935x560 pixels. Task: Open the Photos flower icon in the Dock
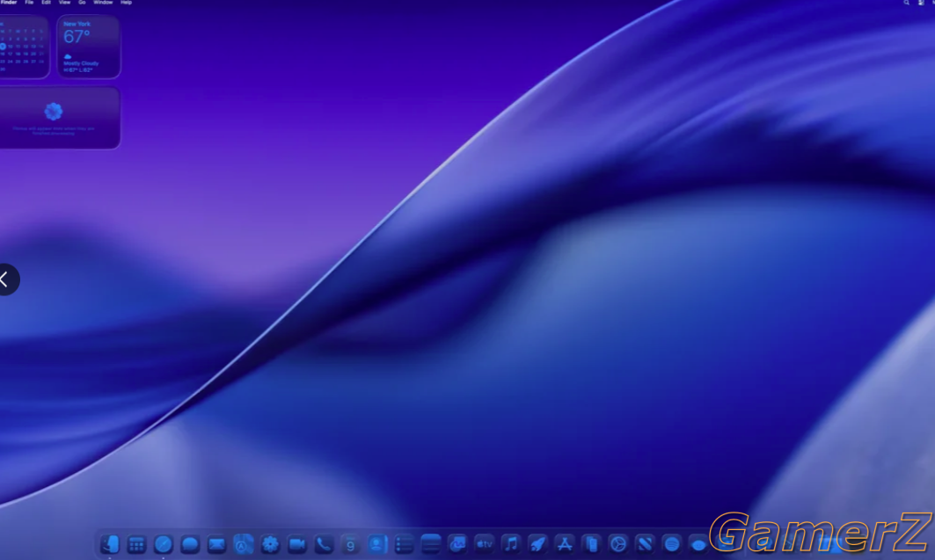pos(270,544)
